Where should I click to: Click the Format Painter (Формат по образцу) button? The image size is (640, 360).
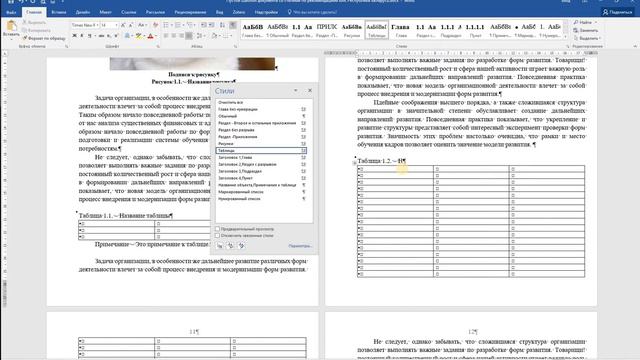tap(44, 38)
